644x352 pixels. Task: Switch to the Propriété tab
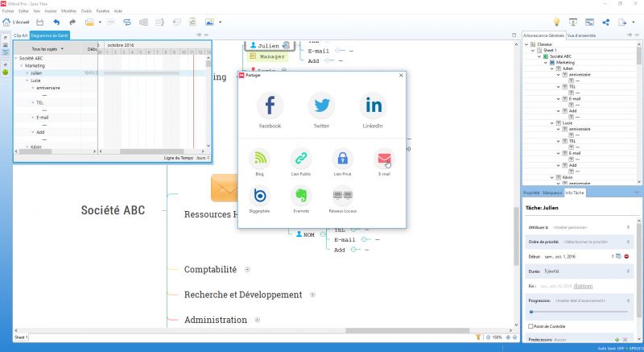pos(531,193)
